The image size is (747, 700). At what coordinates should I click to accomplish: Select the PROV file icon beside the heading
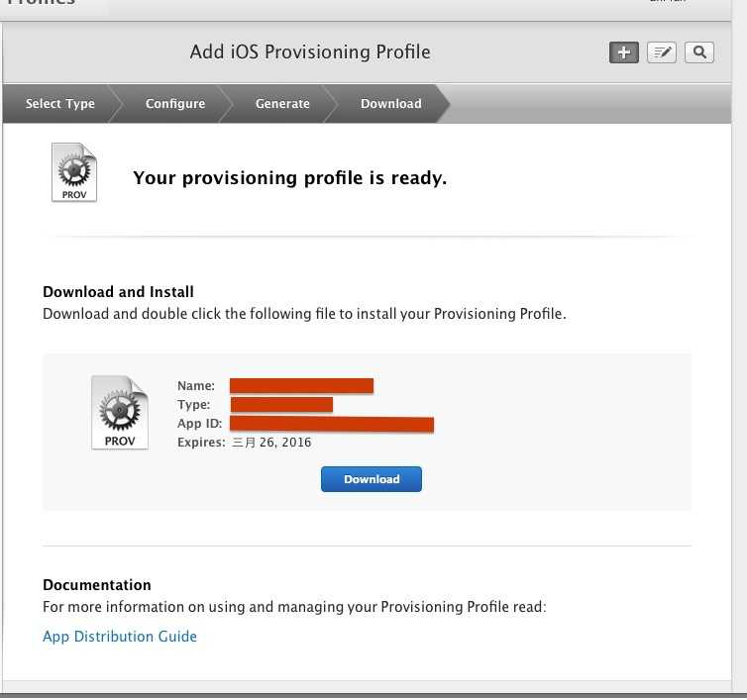(x=74, y=172)
